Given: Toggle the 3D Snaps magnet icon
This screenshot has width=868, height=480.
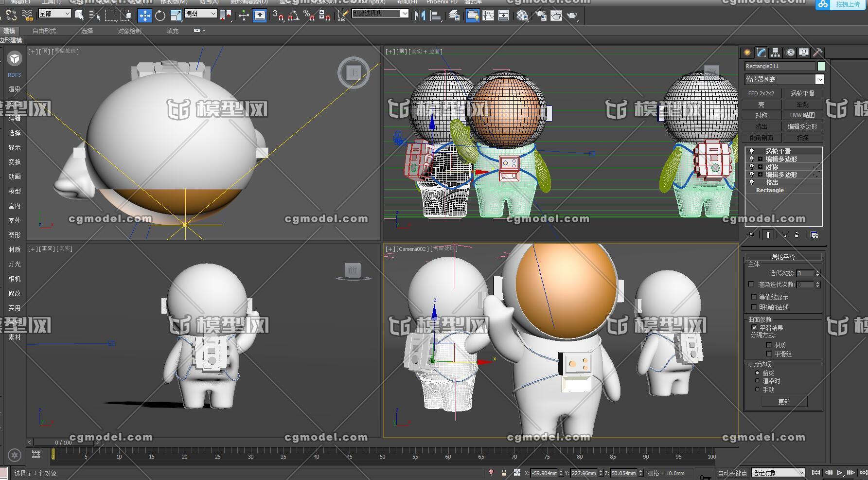Looking at the screenshot, I should (279, 16).
